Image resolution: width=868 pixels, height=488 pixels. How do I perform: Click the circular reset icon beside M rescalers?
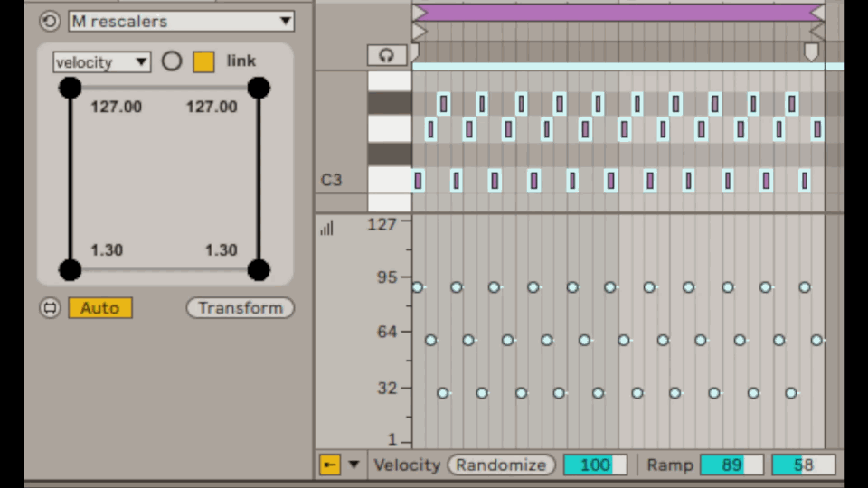click(50, 21)
